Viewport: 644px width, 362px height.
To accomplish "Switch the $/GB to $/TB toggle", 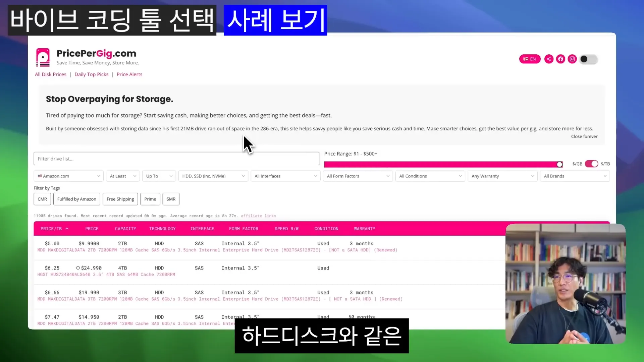I will [x=591, y=164].
